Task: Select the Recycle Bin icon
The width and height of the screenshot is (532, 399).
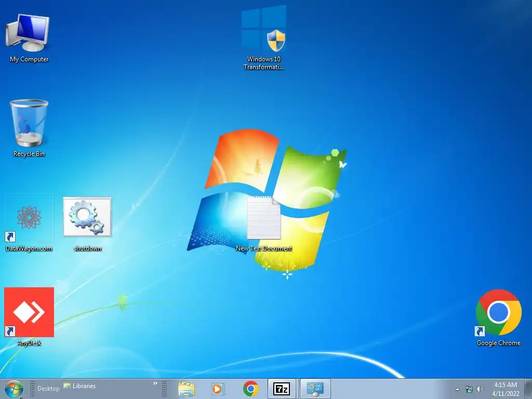Action: tap(29, 123)
